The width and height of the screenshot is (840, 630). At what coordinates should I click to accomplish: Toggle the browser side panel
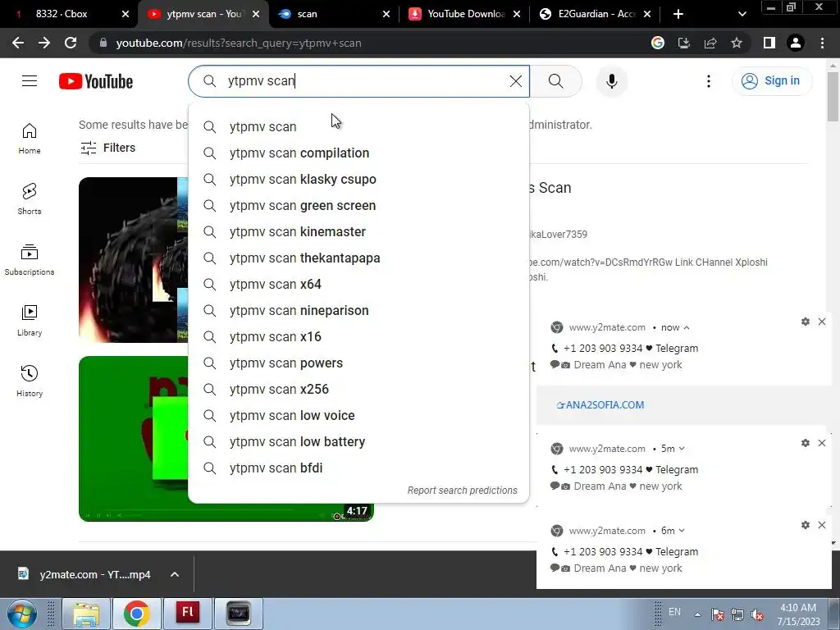click(x=769, y=43)
